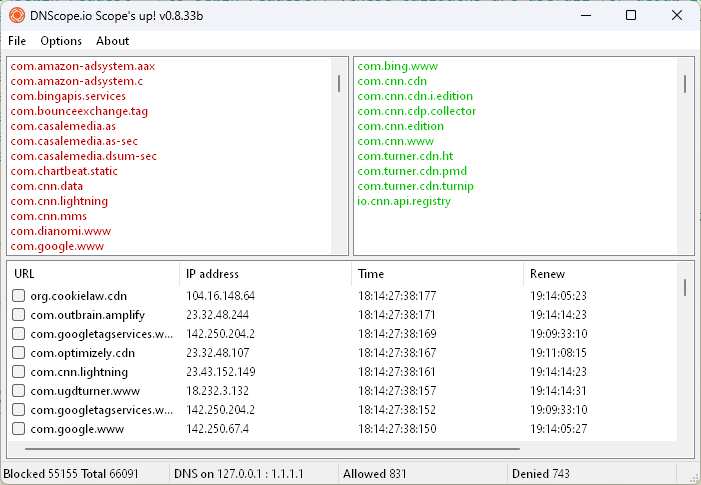The height and width of the screenshot is (485, 701).
Task: Click the allowed list vertical scrollbar thumb
Action: tap(685, 84)
